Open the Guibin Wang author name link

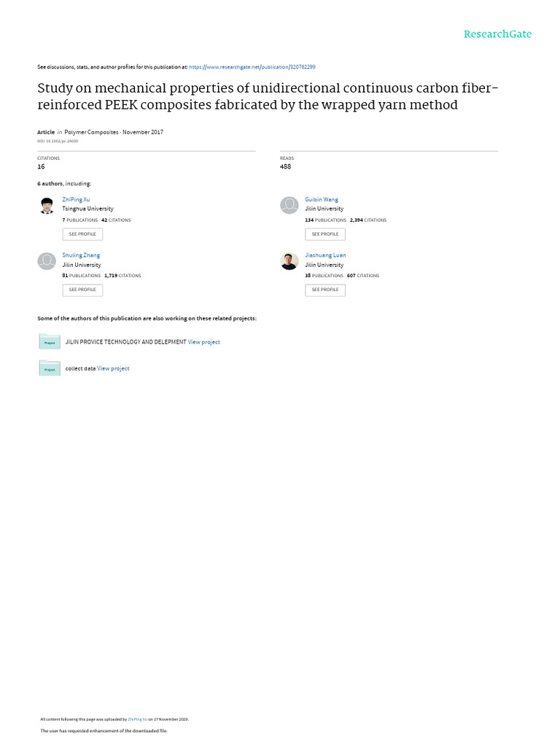pos(322,199)
